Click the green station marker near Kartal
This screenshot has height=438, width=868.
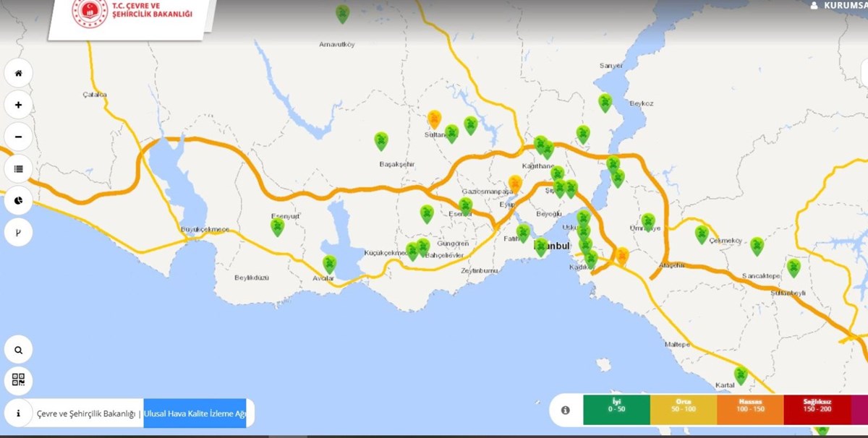click(x=741, y=374)
